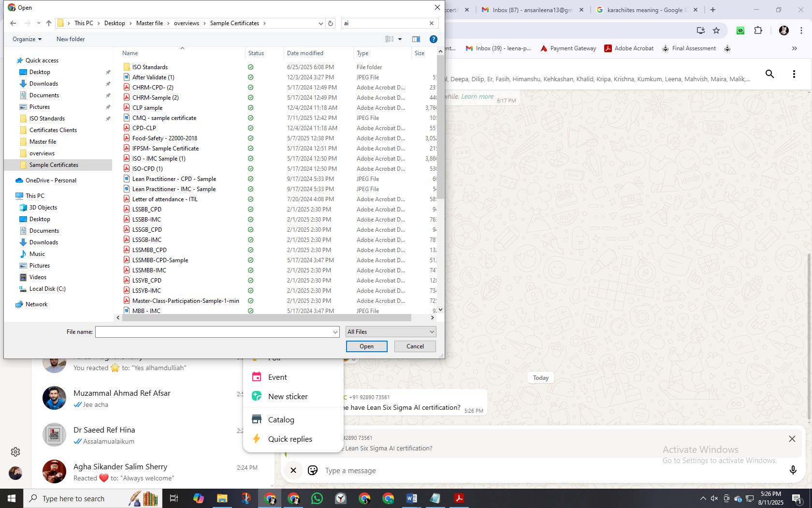Sort files by Date modified column
Viewport: 812px width, 508px height.
pos(319,53)
